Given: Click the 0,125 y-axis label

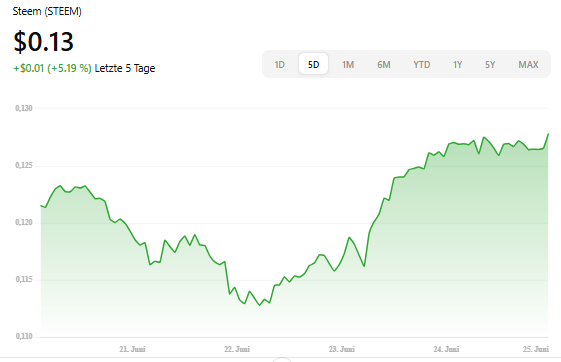Looking at the screenshot, I should click(x=24, y=165).
